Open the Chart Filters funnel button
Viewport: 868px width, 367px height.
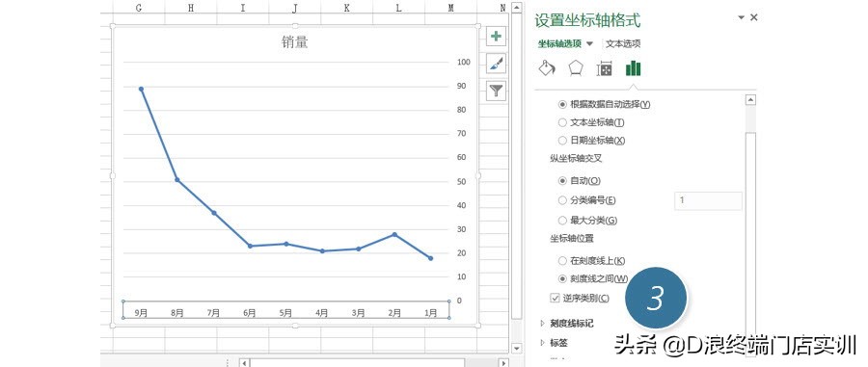click(496, 91)
